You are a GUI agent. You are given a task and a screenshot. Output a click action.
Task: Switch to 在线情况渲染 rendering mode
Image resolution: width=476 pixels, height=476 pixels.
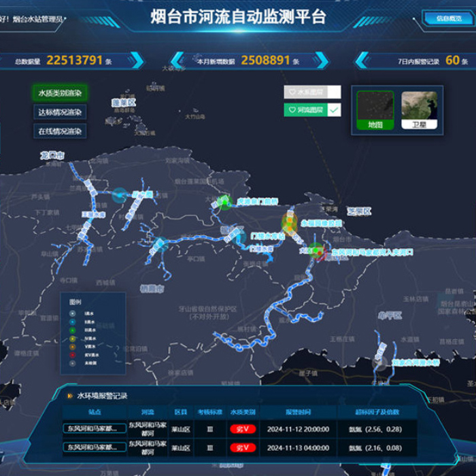point(60,131)
